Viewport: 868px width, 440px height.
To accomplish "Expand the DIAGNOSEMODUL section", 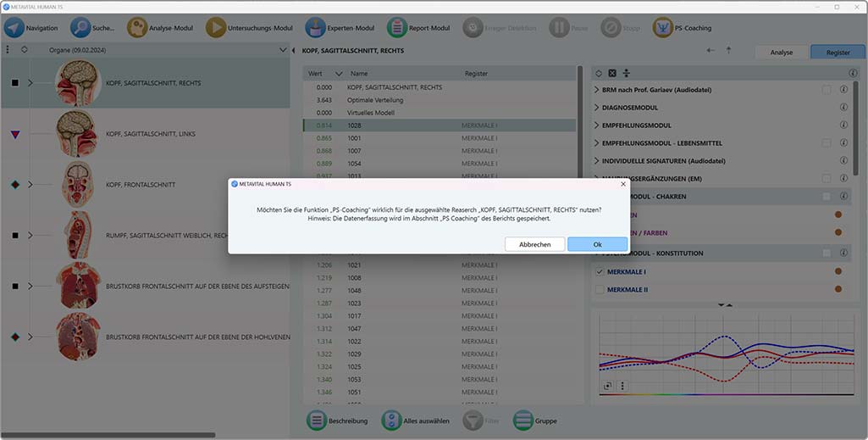I will click(x=596, y=108).
